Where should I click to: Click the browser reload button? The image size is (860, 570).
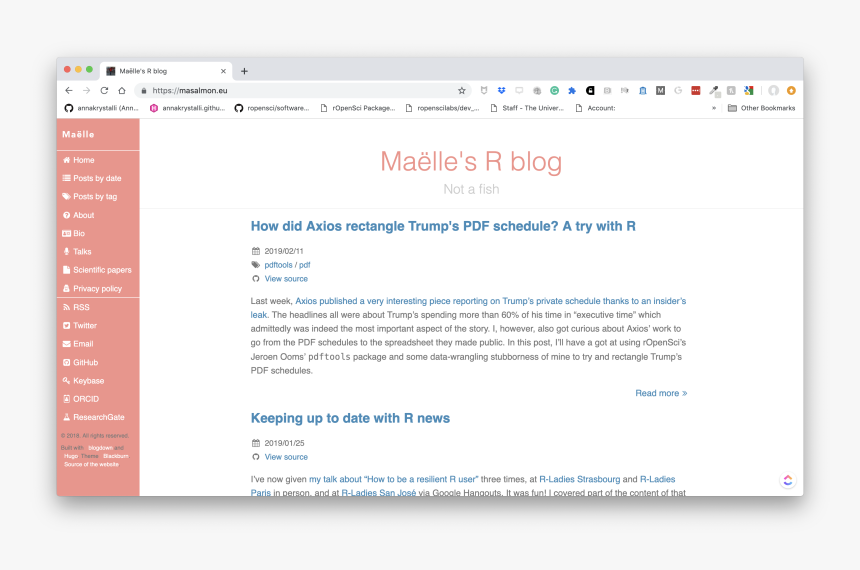point(105,90)
